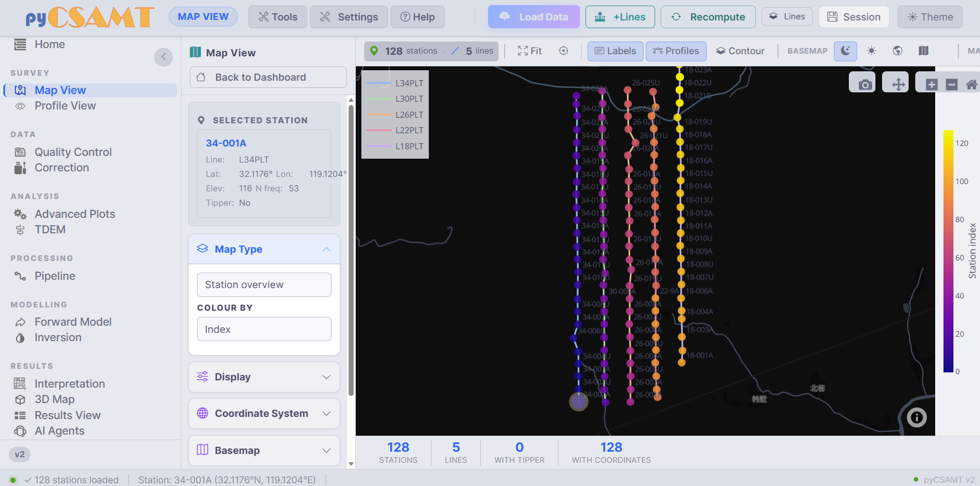This screenshot has width=980, height=486.
Task: Click the Interpretation grid icon
Action: point(20,384)
